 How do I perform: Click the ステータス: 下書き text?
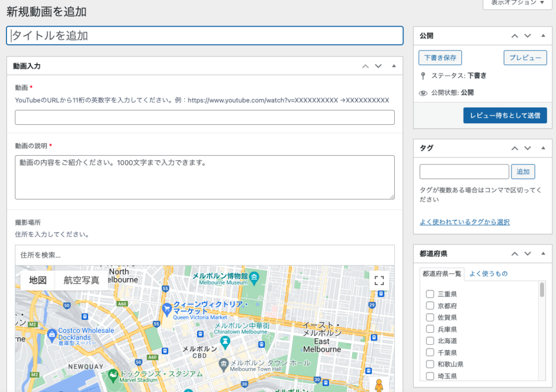click(458, 76)
